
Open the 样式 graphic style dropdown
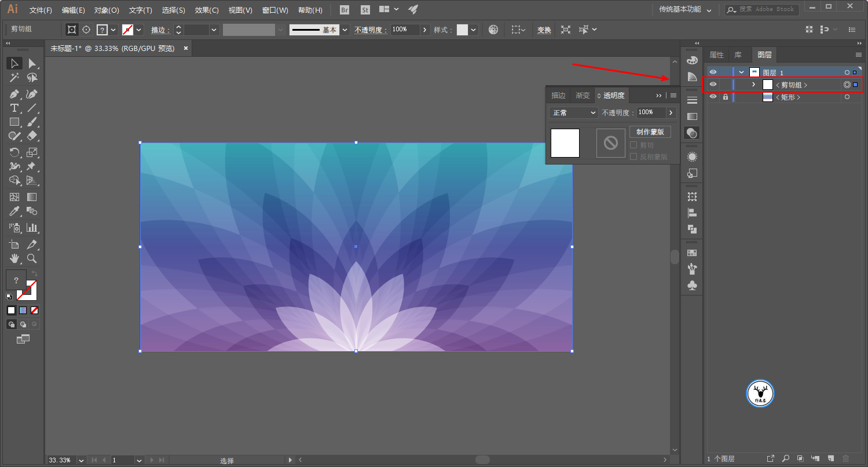474,30
